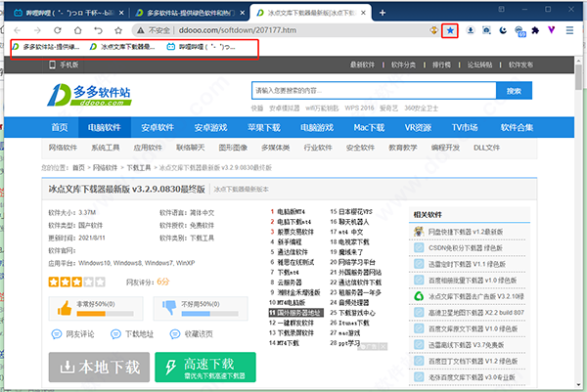Click the 不安全 warning triangle in the address bar

pyautogui.click(x=140, y=30)
